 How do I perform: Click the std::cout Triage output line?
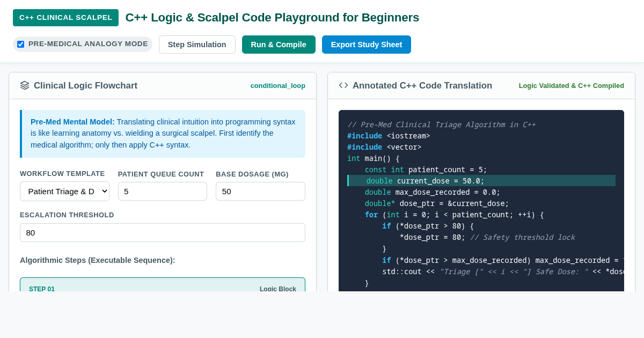(x=503, y=271)
